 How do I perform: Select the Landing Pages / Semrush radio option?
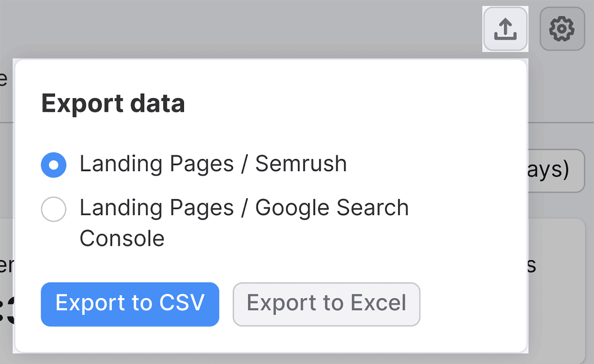pyautogui.click(x=53, y=164)
